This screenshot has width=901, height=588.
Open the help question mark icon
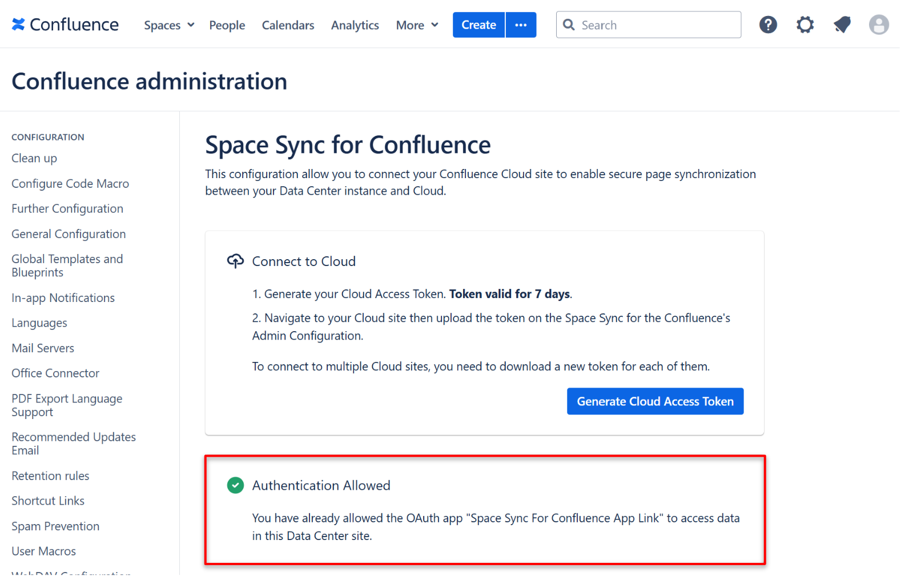(x=768, y=25)
